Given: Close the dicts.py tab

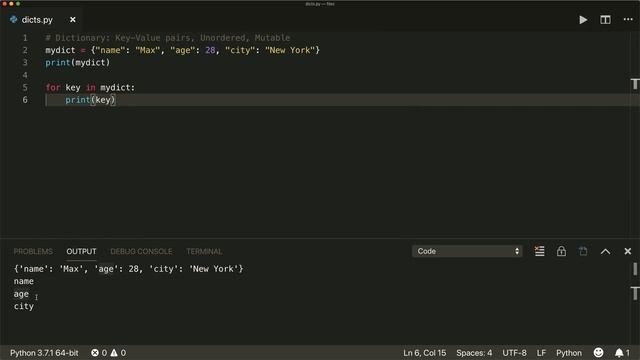Looking at the screenshot, I should 73,20.
